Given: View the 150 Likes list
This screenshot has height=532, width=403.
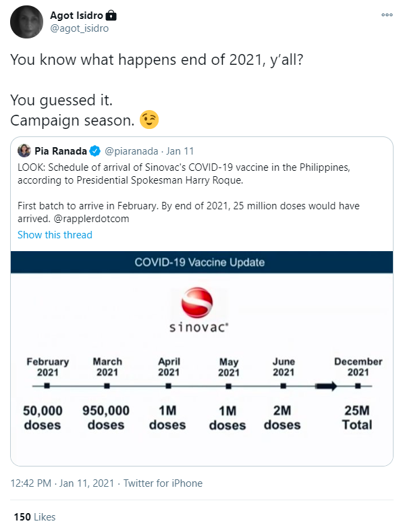Looking at the screenshot, I should point(34,517).
